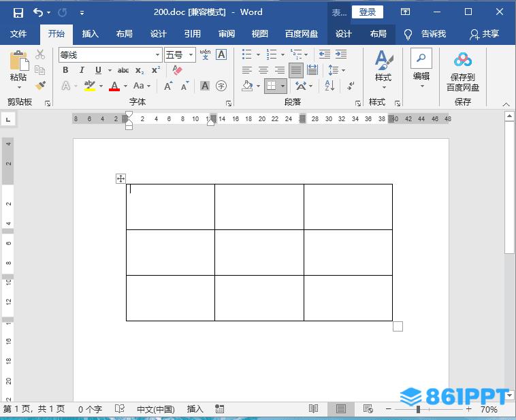The width and height of the screenshot is (516, 420).
Task: Toggle Italic formatting
Action: pos(82,70)
